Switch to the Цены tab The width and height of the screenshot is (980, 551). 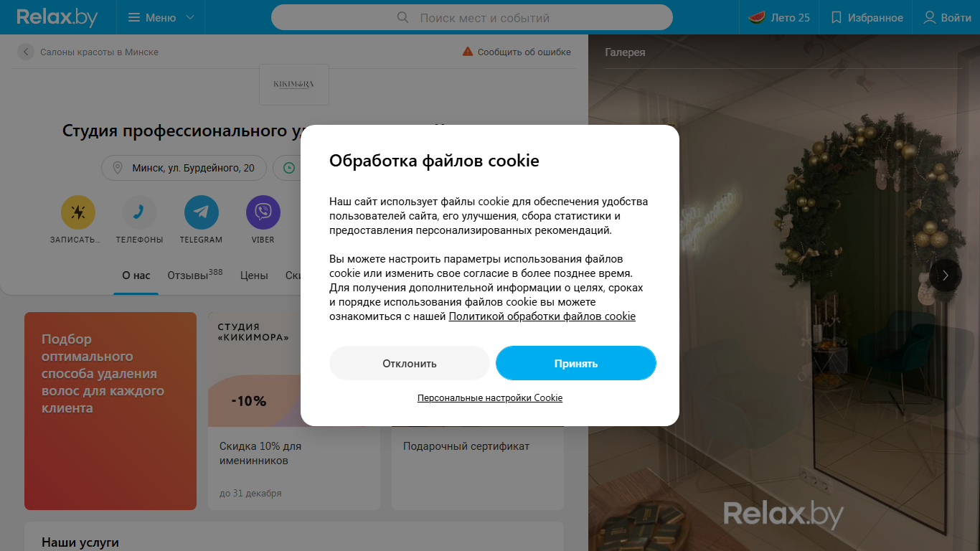(x=254, y=275)
